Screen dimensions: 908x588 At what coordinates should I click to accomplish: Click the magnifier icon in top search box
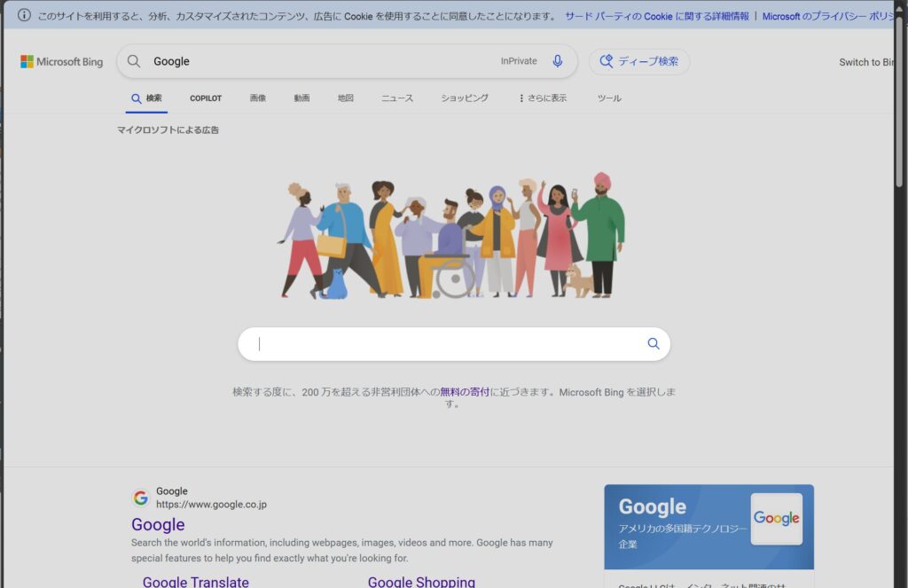pyautogui.click(x=134, y=61)
